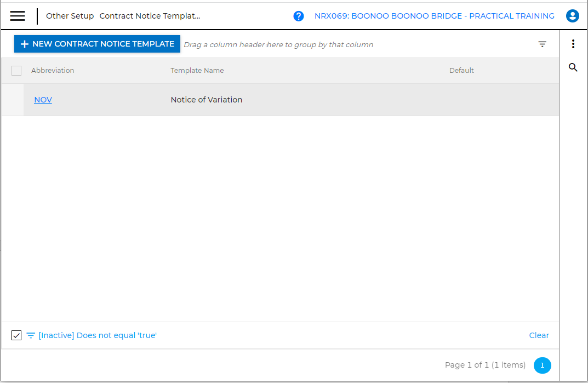Open the NOV template link
Image resolution: width=588 pixels, height=383 pixels.
coord(43,100)
